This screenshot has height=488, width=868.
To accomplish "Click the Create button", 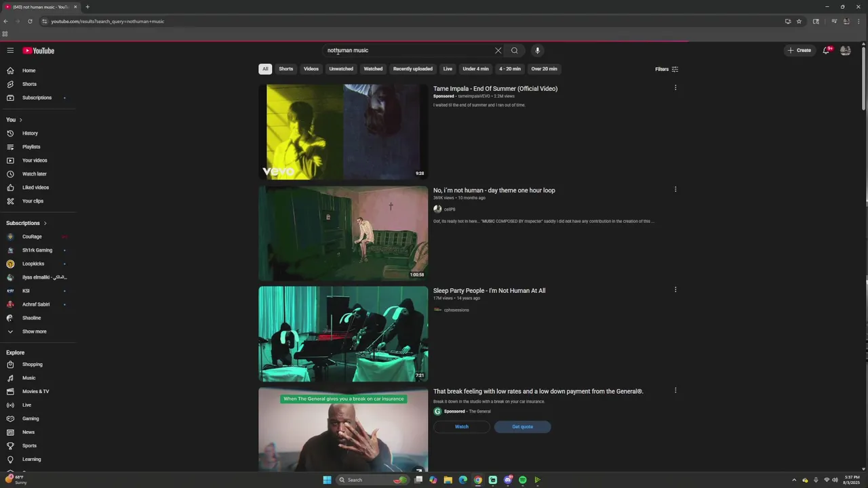I will [800, 50].
